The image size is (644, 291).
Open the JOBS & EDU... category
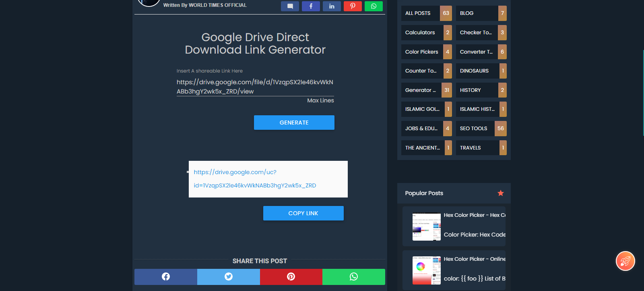427,129
